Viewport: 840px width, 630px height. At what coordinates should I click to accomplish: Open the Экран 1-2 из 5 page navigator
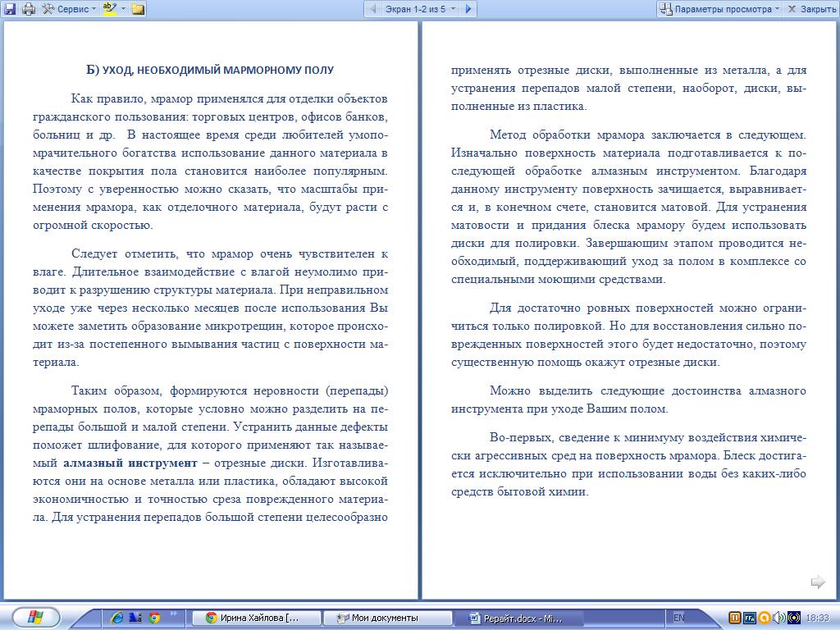click(x=420, y=8)
